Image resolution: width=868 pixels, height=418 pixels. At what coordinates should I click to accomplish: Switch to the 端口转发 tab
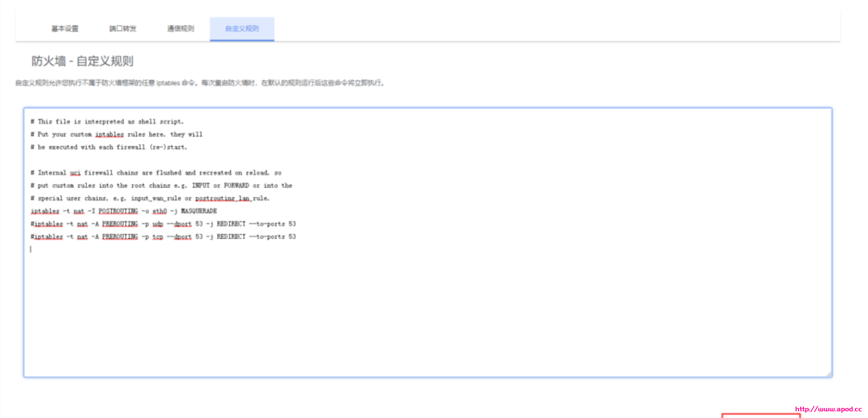[123, 29]
